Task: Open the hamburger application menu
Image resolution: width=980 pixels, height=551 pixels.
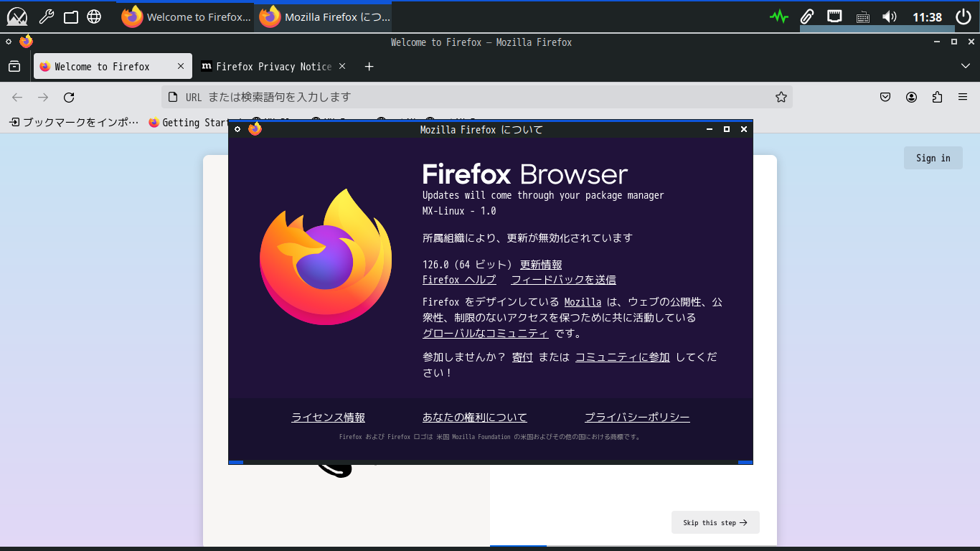Action: click(x=963, y=98)
